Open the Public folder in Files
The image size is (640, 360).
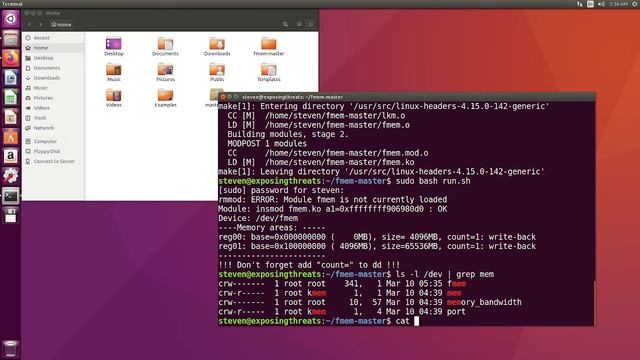tap(217, 72)
